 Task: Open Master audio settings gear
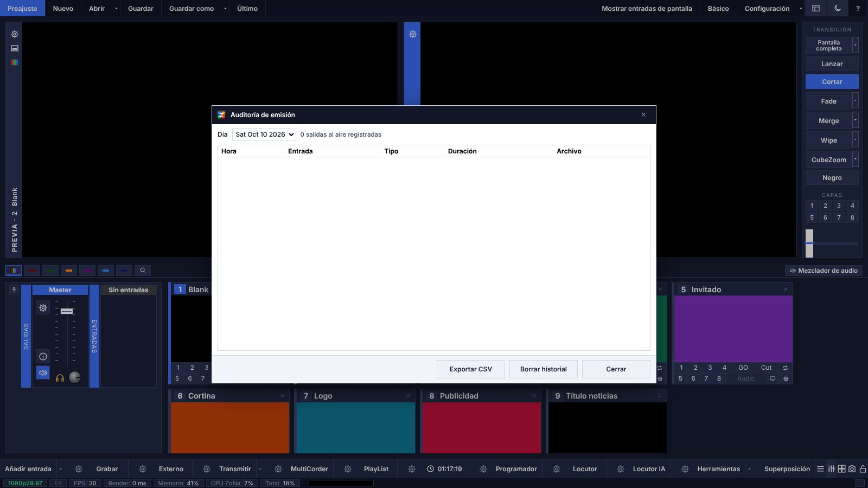point(43,307)
